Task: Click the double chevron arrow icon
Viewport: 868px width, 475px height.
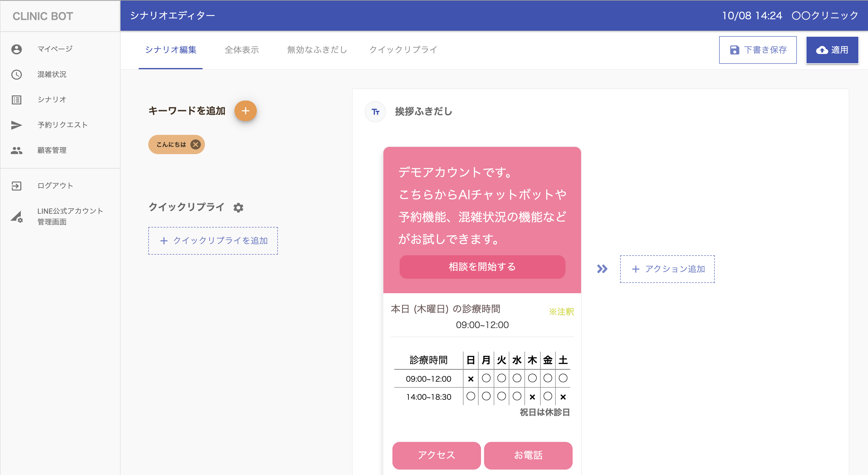Action: pyautogui.click(x=602, y=269)
